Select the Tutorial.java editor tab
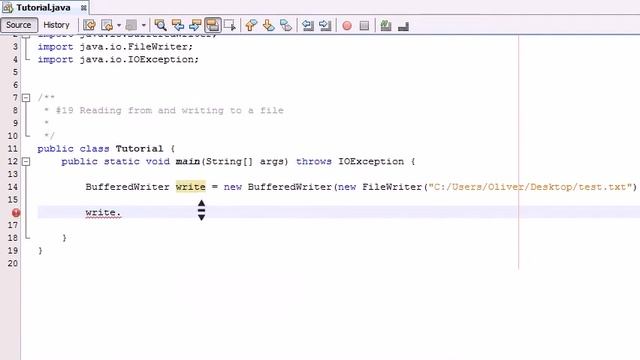The height and width of the screenshot is (360, 640). tap(43, 7)
